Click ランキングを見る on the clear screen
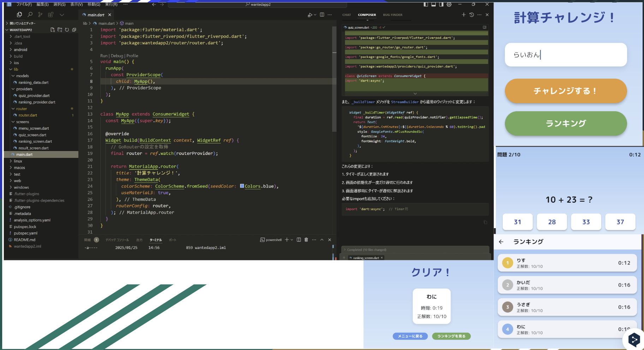 click(x=451, y=336)
